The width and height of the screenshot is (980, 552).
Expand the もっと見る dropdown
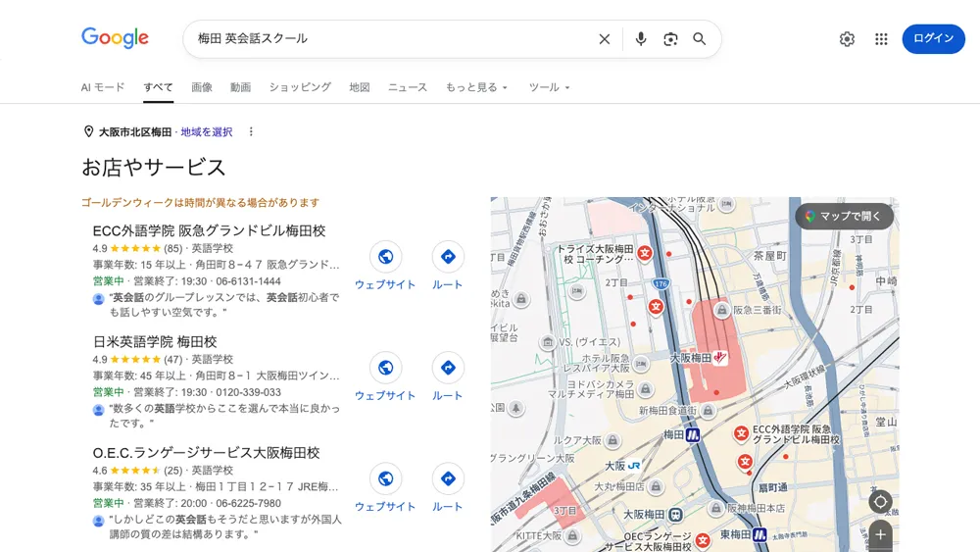click(476, 87)
